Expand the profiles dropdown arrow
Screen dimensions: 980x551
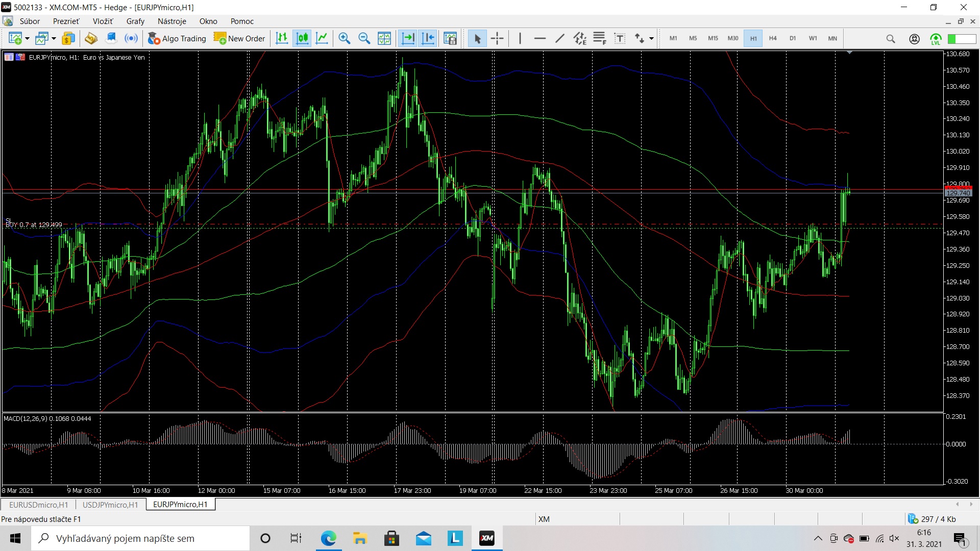(x=54, y=39)
